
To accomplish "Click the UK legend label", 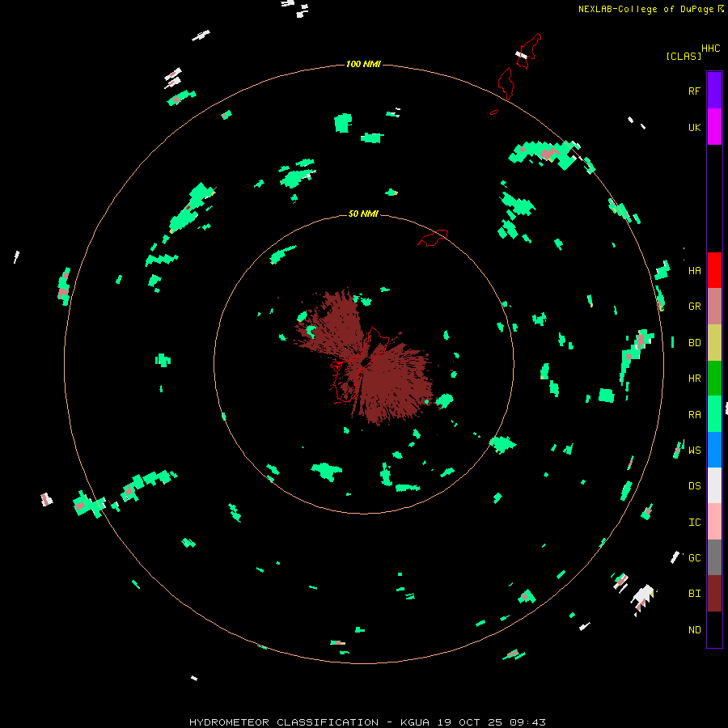I will coord(694,127).
